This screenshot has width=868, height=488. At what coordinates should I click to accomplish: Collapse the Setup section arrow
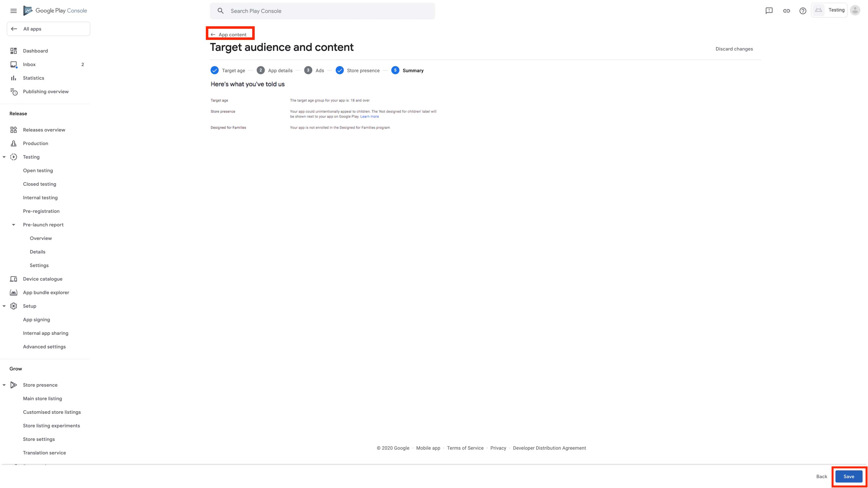click(4, 306)
